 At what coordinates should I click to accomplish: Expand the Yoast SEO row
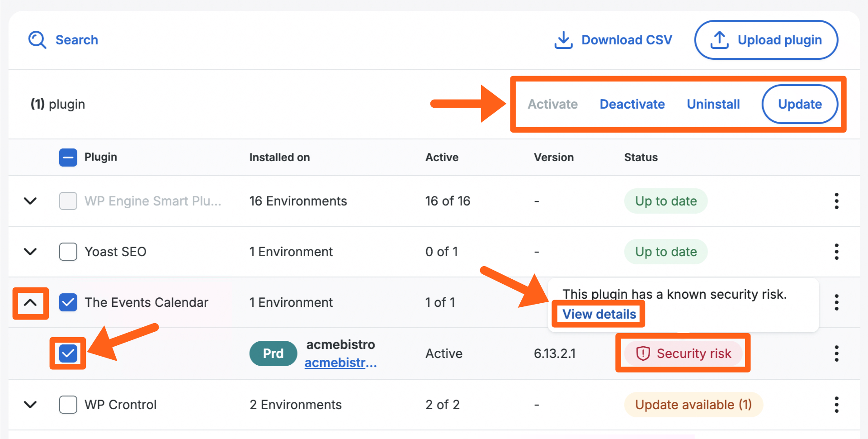[x=30, y=252]
